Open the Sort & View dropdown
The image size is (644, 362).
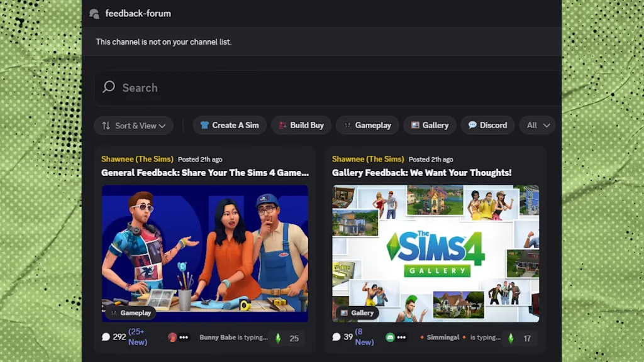133,126
